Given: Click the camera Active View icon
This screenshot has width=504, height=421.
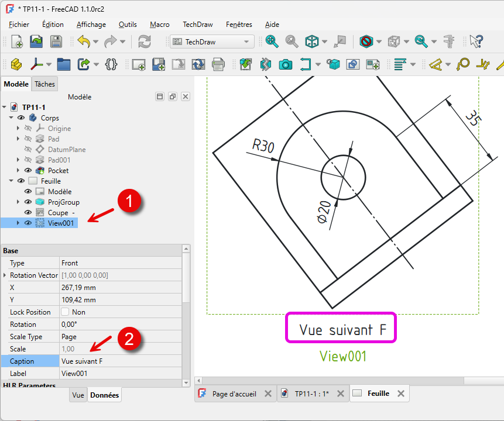Looking at the screenshot, I should click(x=285, y=64).
